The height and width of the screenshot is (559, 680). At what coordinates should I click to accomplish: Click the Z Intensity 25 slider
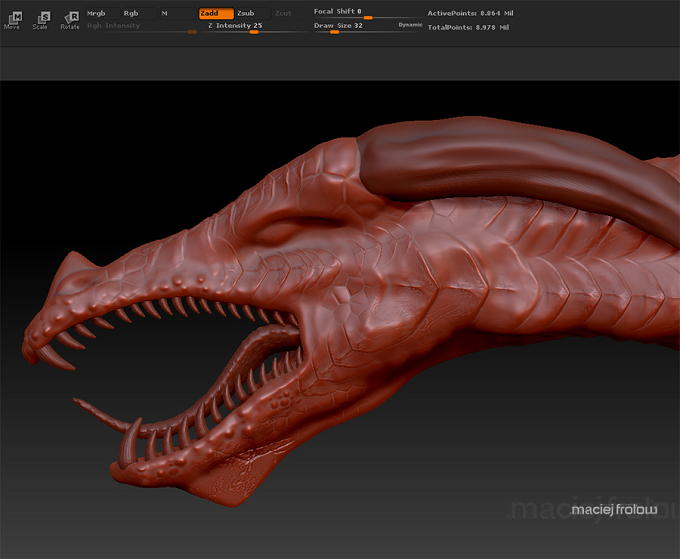pyautogui.click(x=256, y=27)
